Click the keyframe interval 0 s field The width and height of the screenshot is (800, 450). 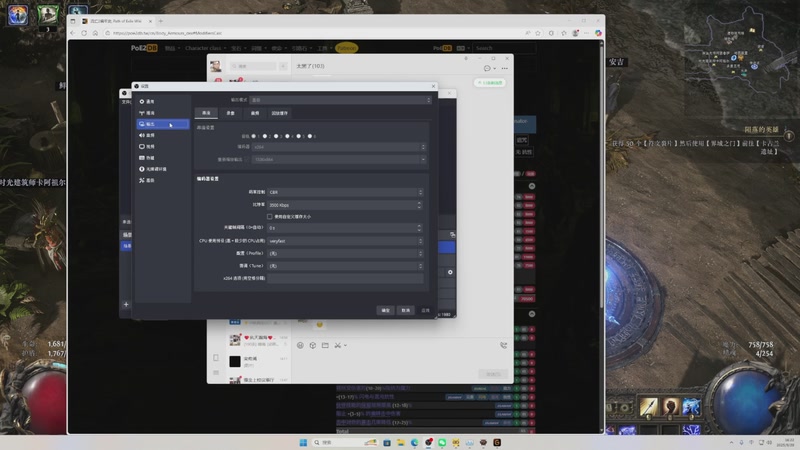[345, 228]
